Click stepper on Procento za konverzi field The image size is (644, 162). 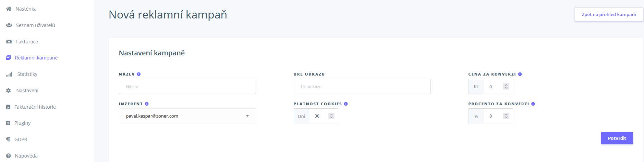[x=506, y=116]
